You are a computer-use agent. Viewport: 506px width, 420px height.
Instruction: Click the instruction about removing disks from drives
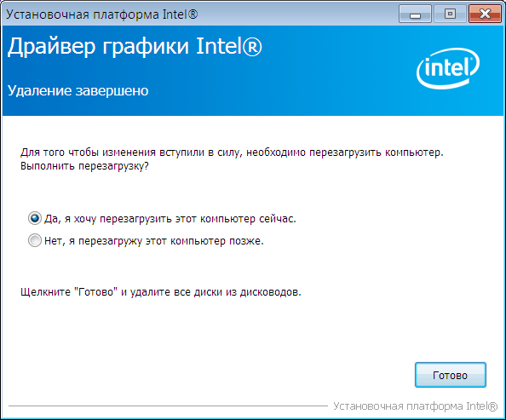point(161,292)
